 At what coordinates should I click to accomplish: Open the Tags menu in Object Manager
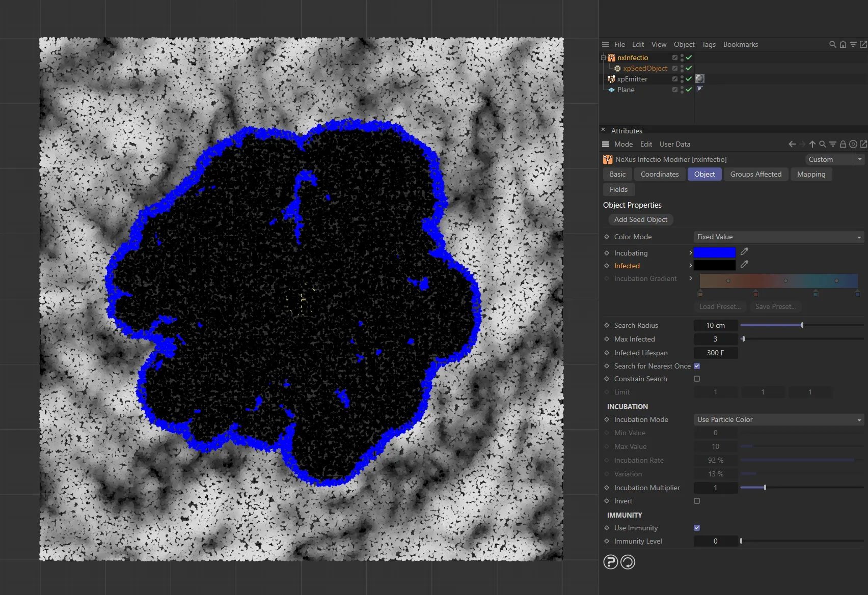(708, 45)
